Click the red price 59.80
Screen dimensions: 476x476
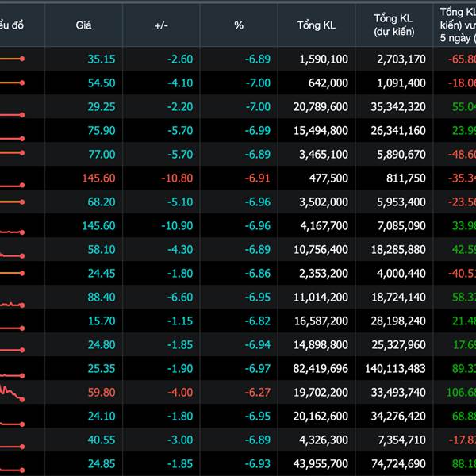point(102,392)
